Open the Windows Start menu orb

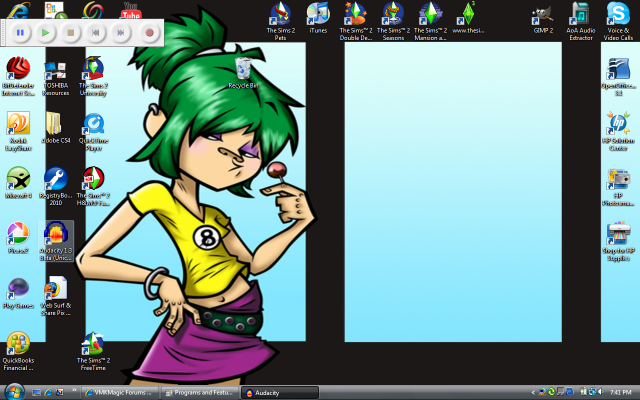(12, 391)
